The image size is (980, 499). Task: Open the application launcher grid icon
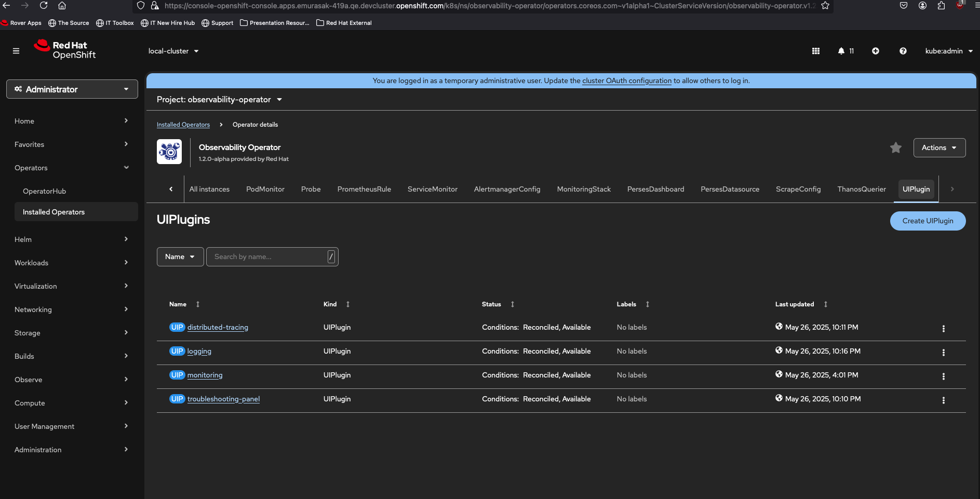[815, 51]
